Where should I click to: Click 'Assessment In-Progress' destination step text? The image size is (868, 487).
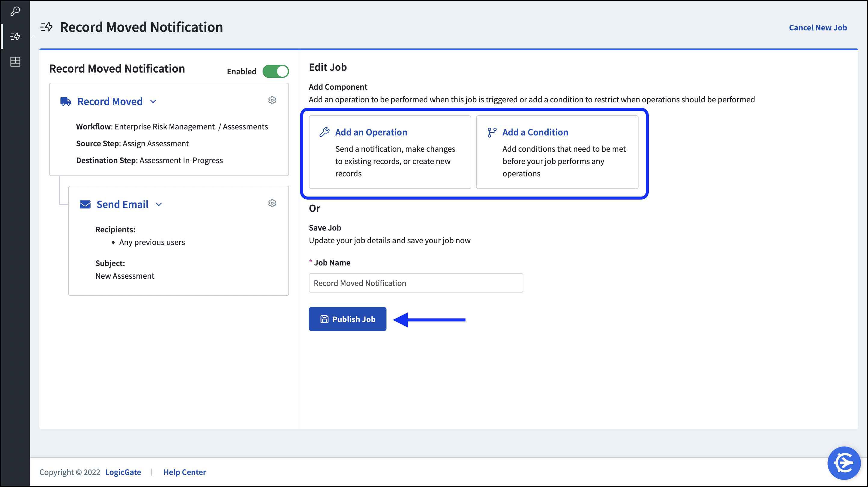181,160
